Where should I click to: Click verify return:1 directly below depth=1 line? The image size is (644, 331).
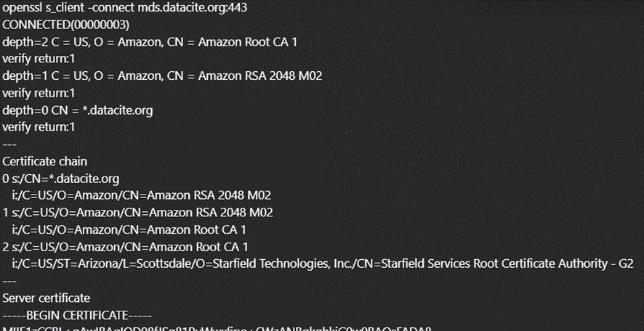click(39, 93)
